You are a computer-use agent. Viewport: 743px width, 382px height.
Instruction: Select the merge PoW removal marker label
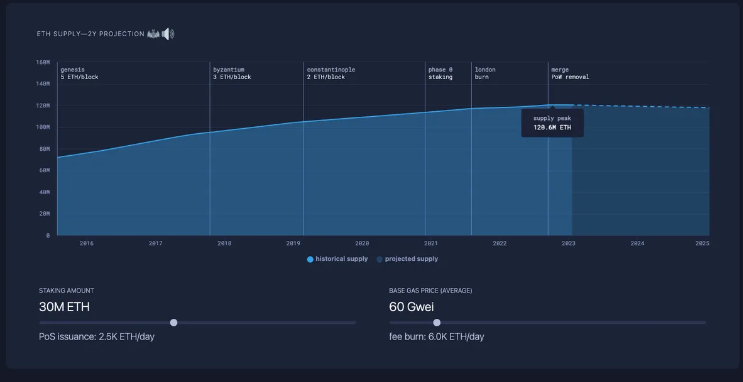[570, 73]
